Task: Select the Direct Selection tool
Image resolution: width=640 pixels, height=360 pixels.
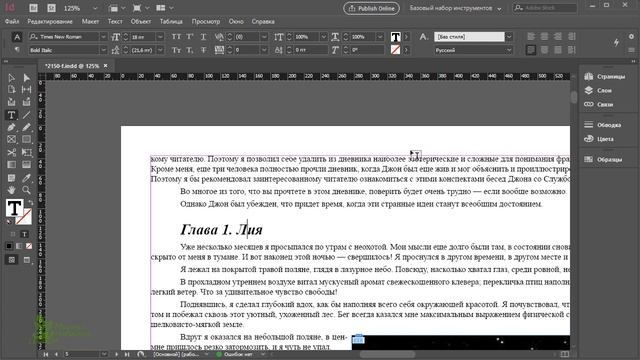Action: 27,78
